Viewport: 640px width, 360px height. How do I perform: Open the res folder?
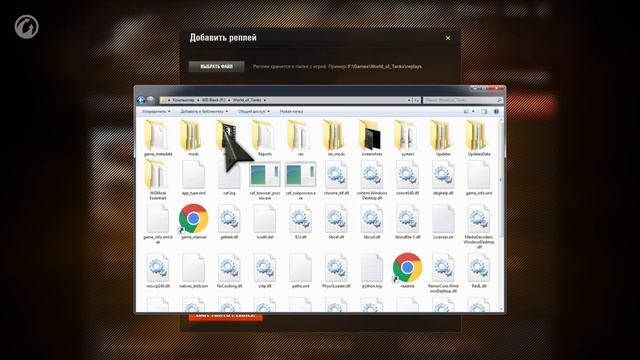300,138
